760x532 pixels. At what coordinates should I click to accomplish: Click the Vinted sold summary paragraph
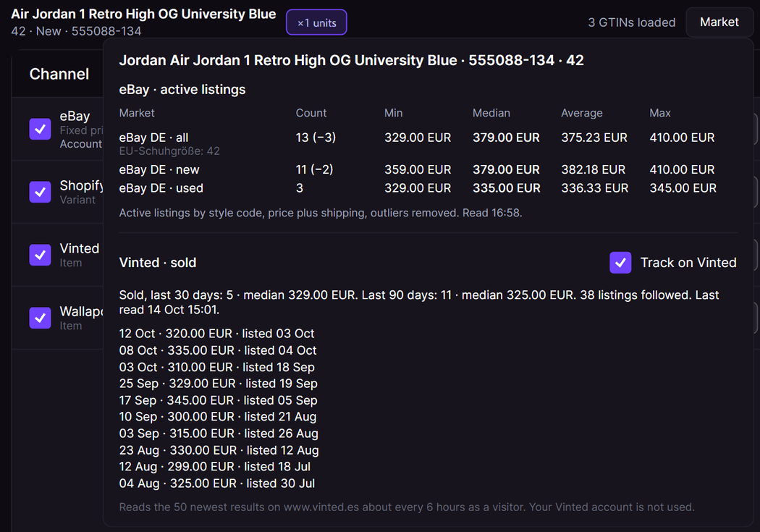pyautogui.click(x=419, y=303)
